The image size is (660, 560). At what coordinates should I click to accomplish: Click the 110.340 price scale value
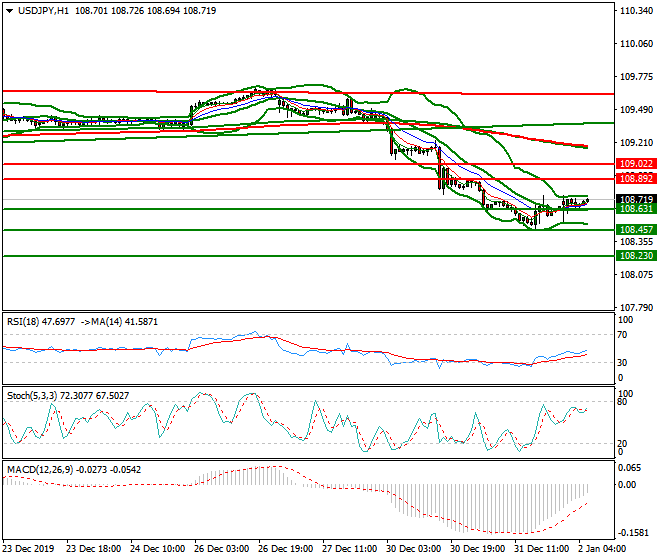tap(636, 11)
